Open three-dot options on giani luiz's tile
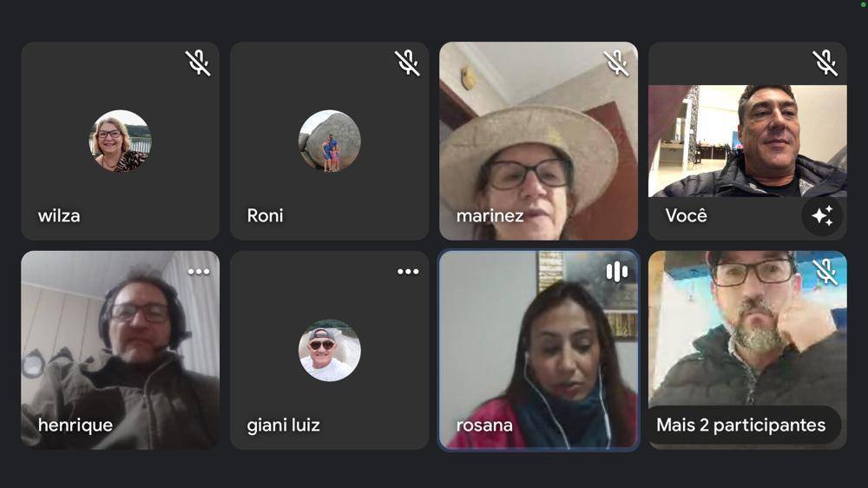Screen dimensions: 868x488 407,272
